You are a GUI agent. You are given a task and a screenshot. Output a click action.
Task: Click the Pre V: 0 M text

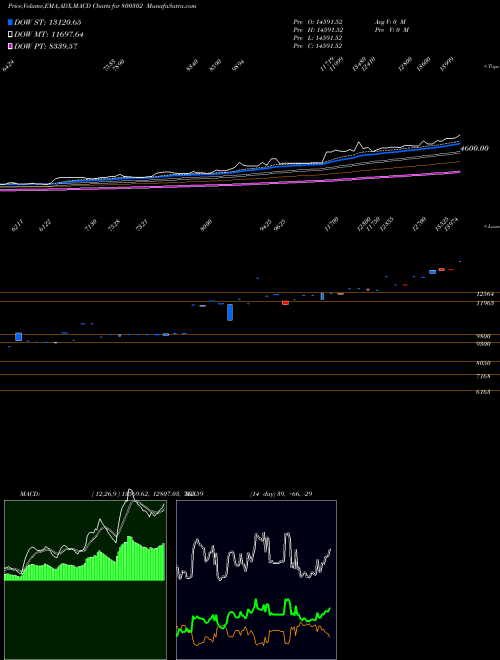pyautogui.click(x=391, y=30)
